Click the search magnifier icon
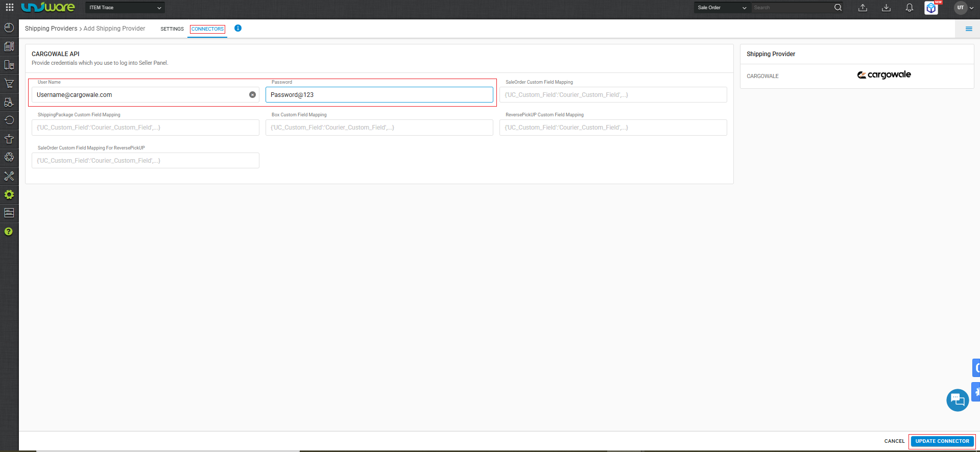Viewport: 980px width, 452px height. tap(838, 7)
